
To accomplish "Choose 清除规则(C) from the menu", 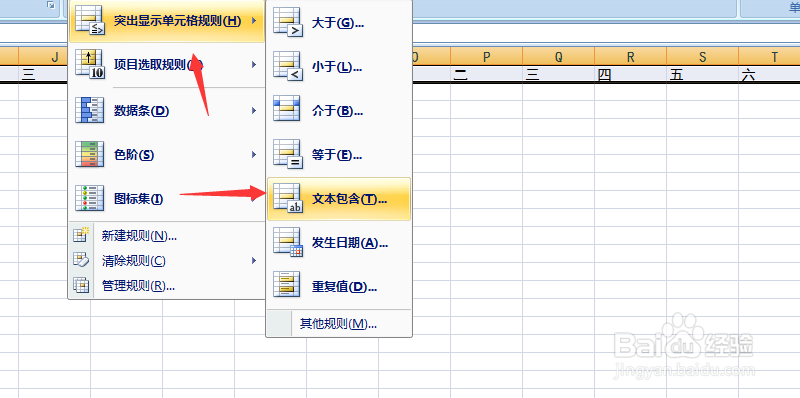I will (x=167, y=261).
